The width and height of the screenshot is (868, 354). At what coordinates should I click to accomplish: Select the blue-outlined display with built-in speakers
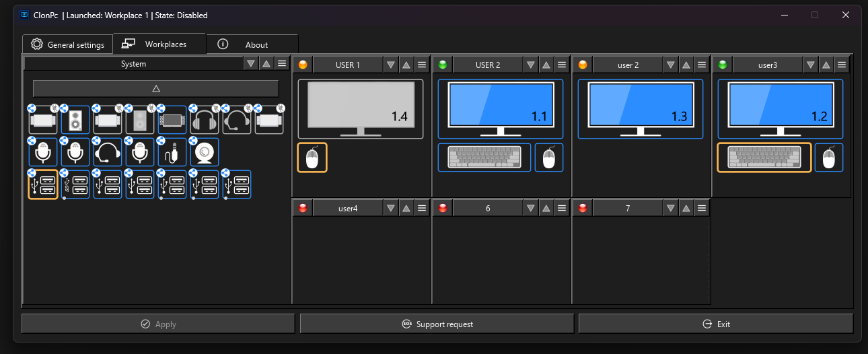coord(172,120)
